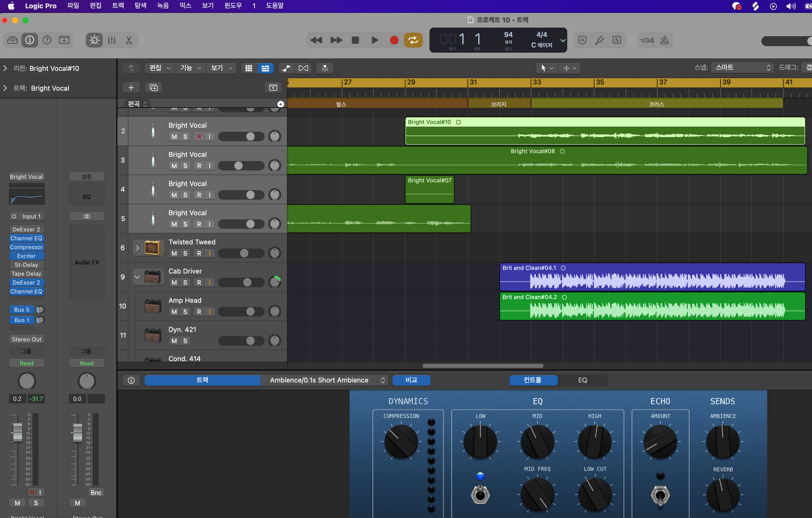Open the Editors scissors icon
812x518 pixels.
pos(129,40)
